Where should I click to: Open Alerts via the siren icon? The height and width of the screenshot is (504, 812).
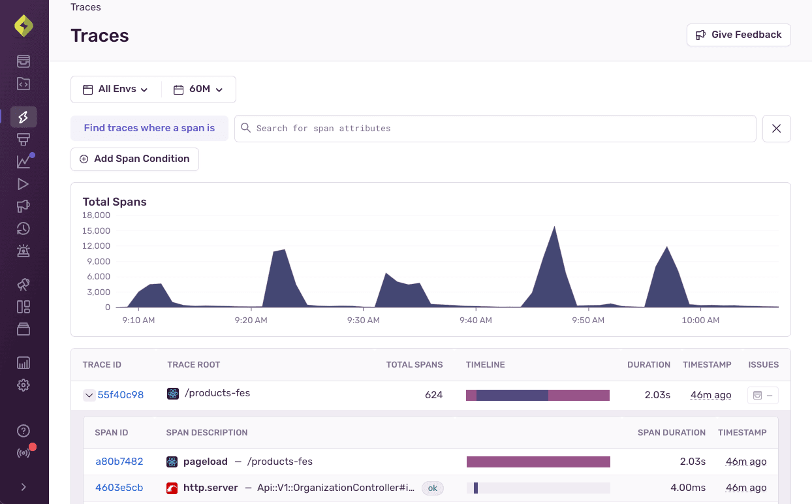click(x=23, y=251)
